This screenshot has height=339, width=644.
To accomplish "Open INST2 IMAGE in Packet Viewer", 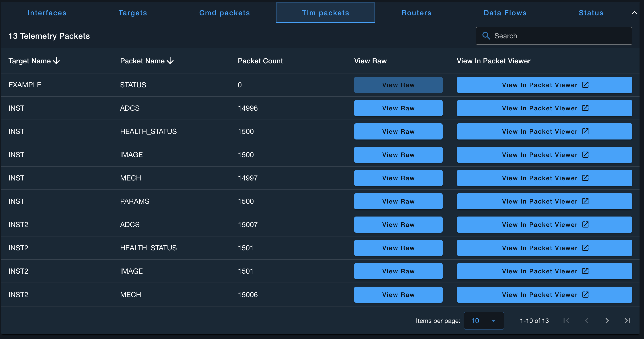I will (x=544, y=271).
